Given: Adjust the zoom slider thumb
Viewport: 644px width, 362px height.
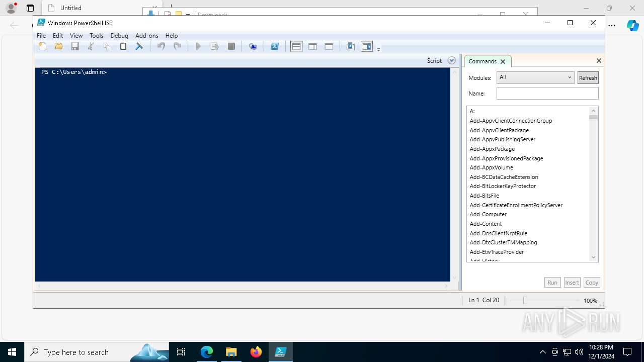Looking at the screenshot, I should pos(525,300).
